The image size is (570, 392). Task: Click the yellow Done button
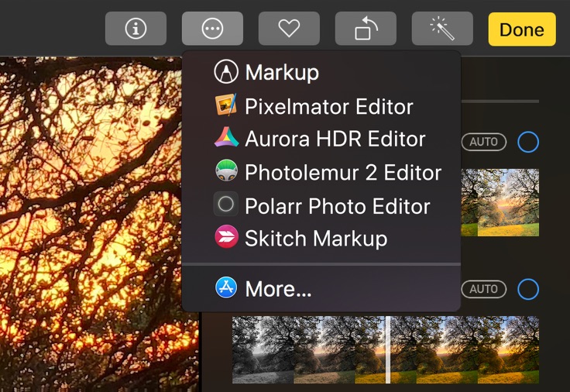[522, 29]
